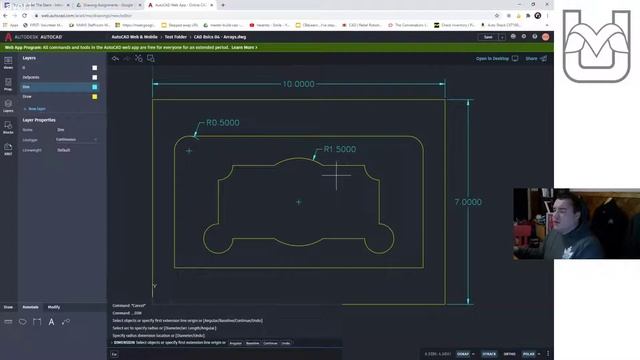
Task: Choose the Continue command option
Action: click(270, 343)
